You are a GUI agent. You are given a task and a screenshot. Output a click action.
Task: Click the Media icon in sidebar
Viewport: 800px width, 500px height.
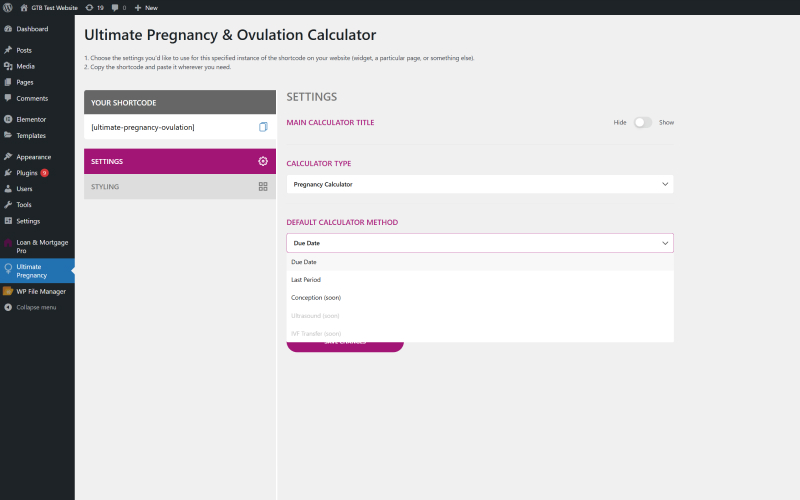point(8,66)
